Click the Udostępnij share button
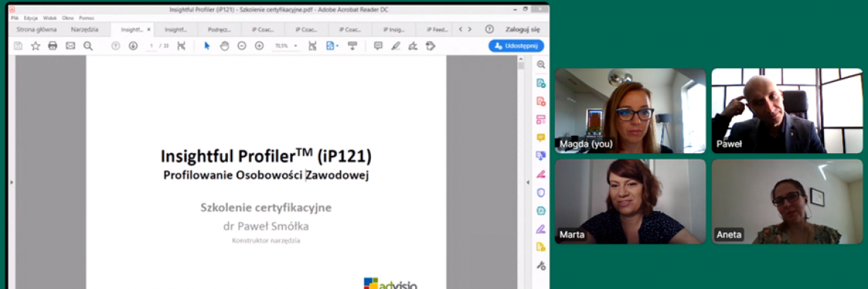This screenshot has width=868, height=289. 516,46
